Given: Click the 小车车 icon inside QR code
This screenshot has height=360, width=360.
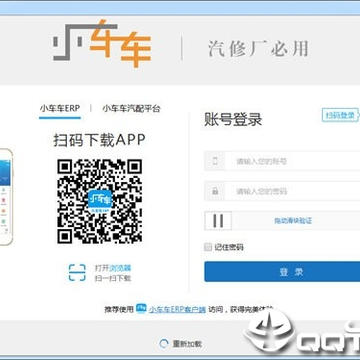Looking at the screenshot, I should [x=100, y=202].
